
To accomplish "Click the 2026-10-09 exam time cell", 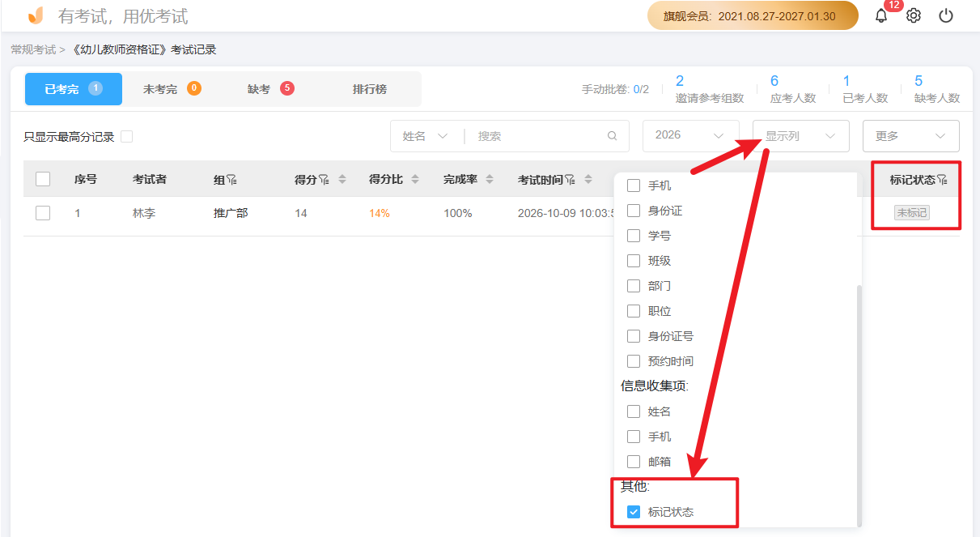I will click(x=566, y=213).
